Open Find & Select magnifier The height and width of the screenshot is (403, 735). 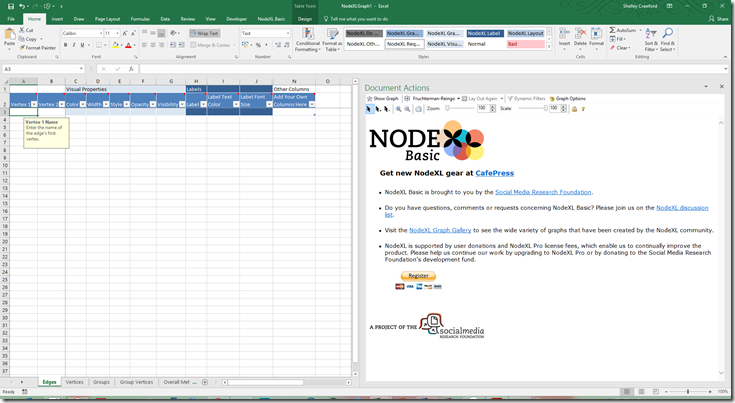(668, 39)
